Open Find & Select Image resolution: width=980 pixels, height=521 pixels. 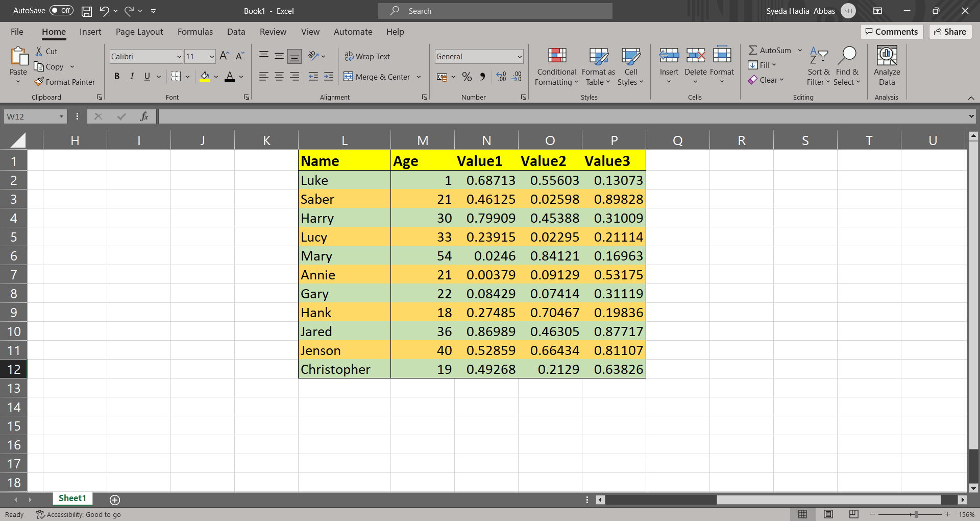click(847, 66)
